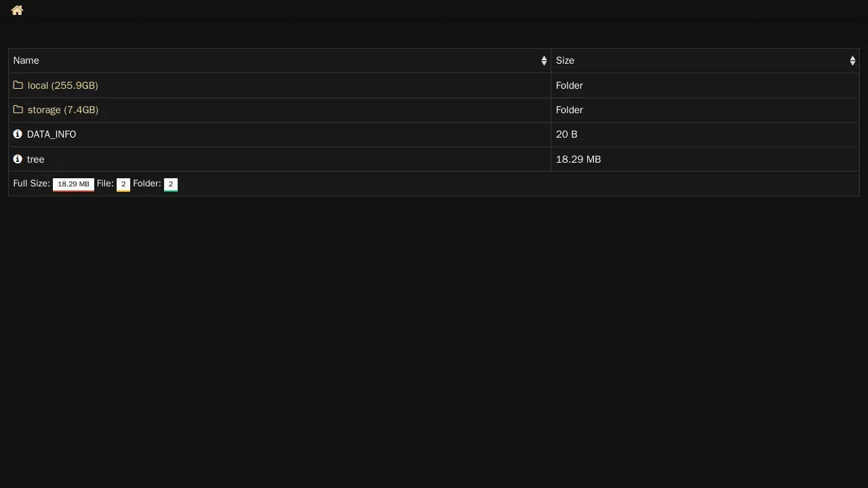Sort the table by Size header

tap(565, 61)
